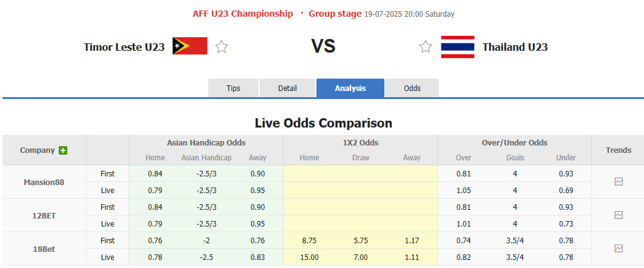Switch to the Detail tab

point(287,89)
